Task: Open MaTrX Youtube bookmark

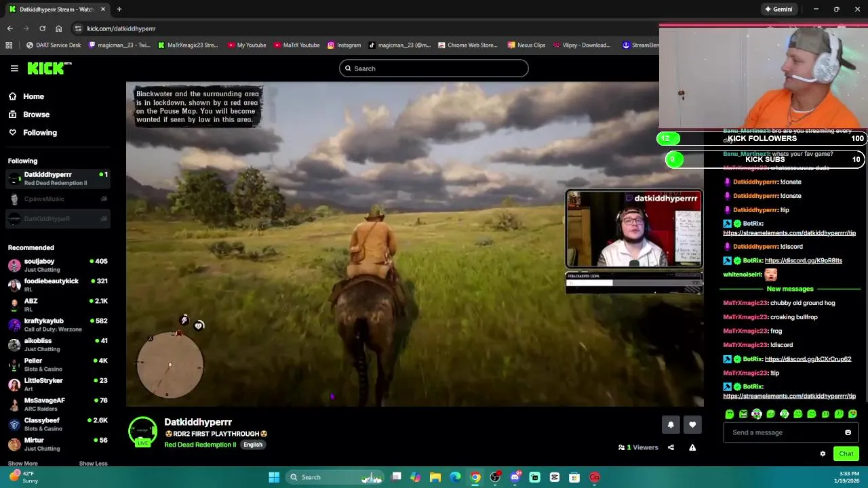Action: 296,45
